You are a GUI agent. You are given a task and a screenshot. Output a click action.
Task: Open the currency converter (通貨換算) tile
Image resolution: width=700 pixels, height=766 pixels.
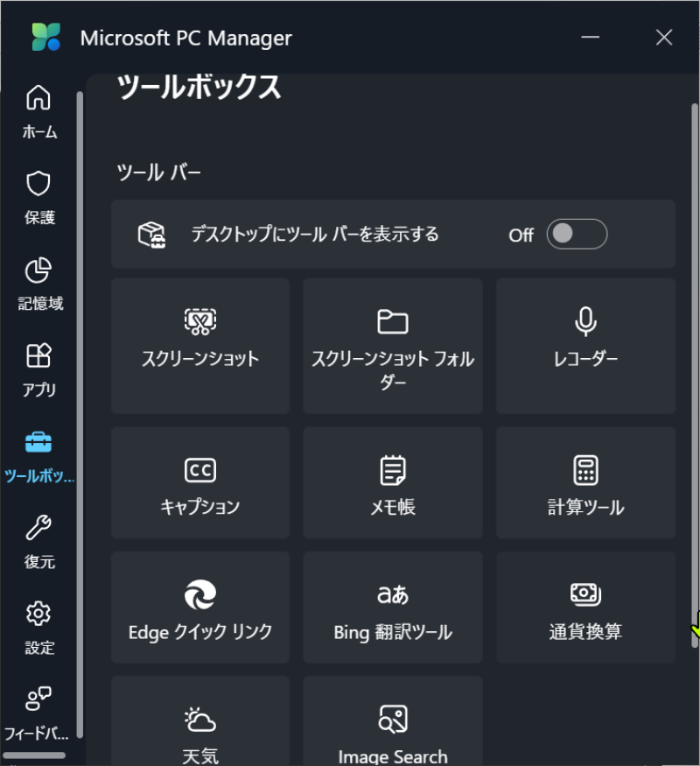(x=585, y=608)
